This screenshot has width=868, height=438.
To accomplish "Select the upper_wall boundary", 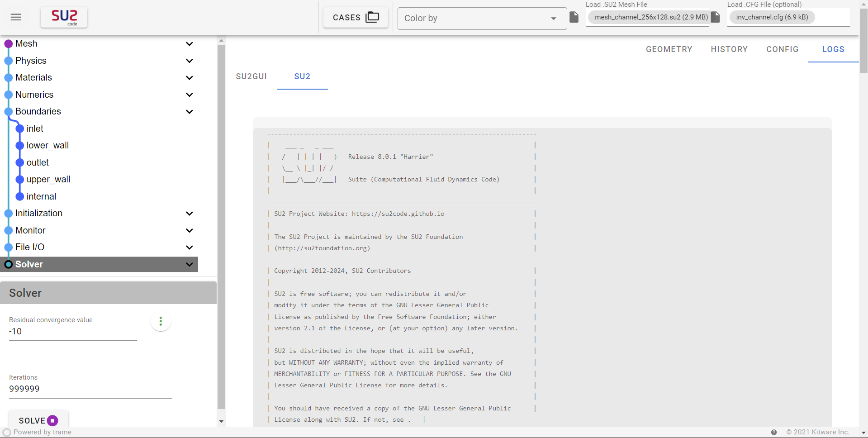I will [x=48, y=179].
